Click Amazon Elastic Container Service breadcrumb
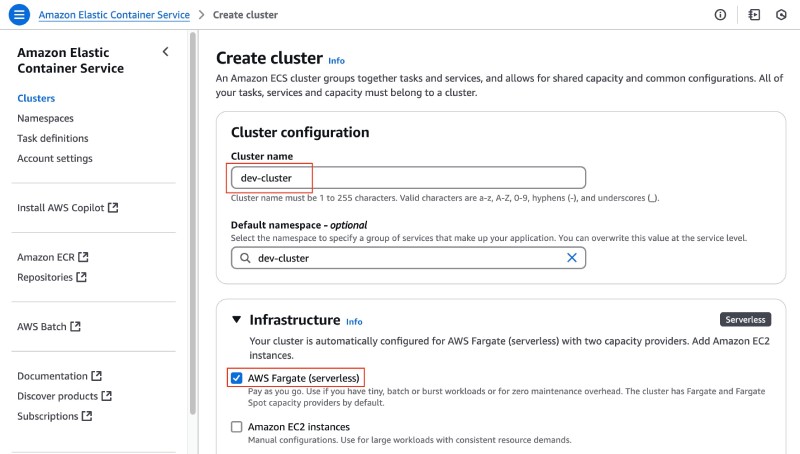The width and height of the screenshot is (800, 454). (114, 15)
